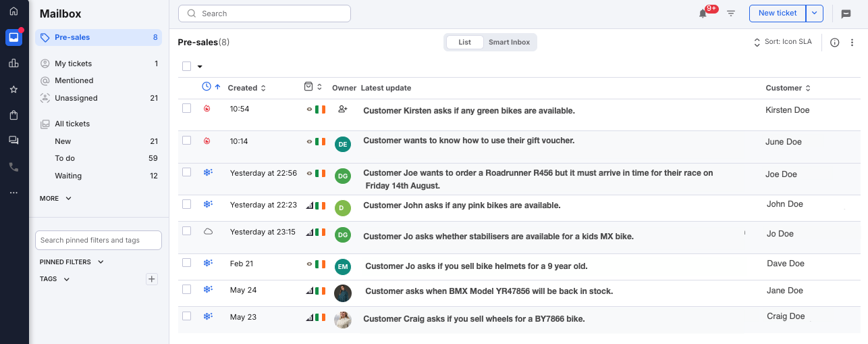Tick checkbox for Kirsten Doe ticket

[x=187, y=108]
